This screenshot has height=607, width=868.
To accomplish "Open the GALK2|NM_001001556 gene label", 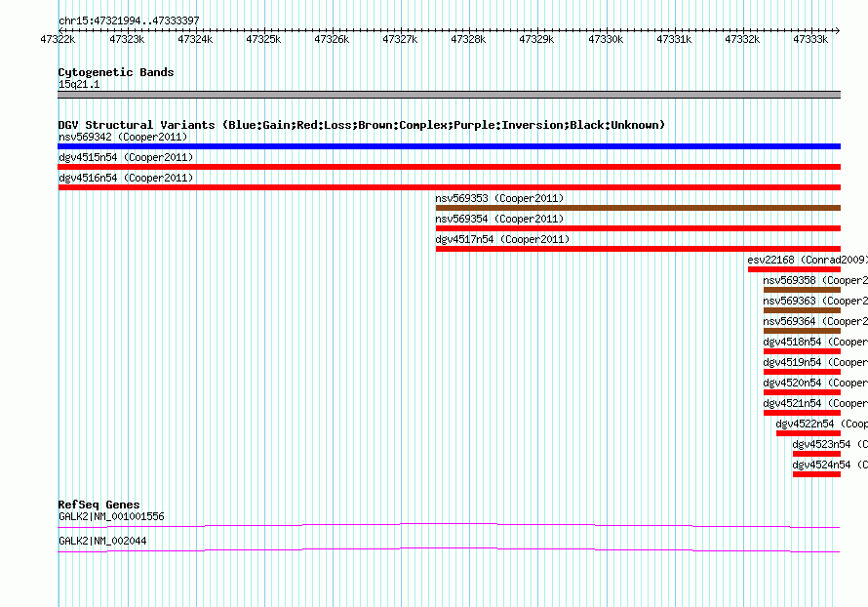I will pyautogui.click(x=111, y=516).
